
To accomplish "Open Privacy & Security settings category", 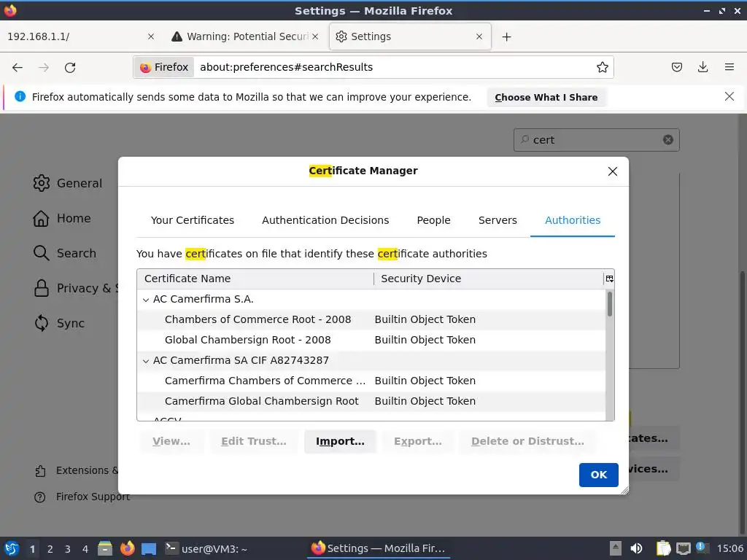I will pos(75,288).
